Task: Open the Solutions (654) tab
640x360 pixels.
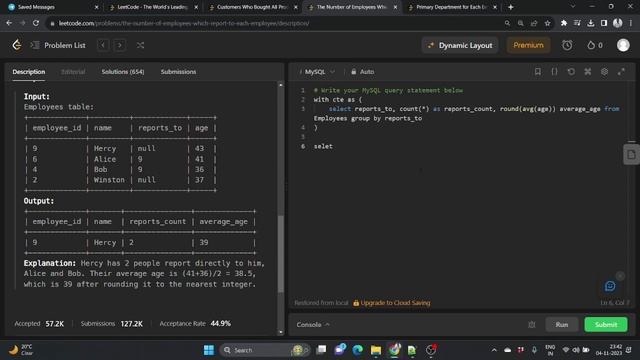Action: (x=123, y=72)
